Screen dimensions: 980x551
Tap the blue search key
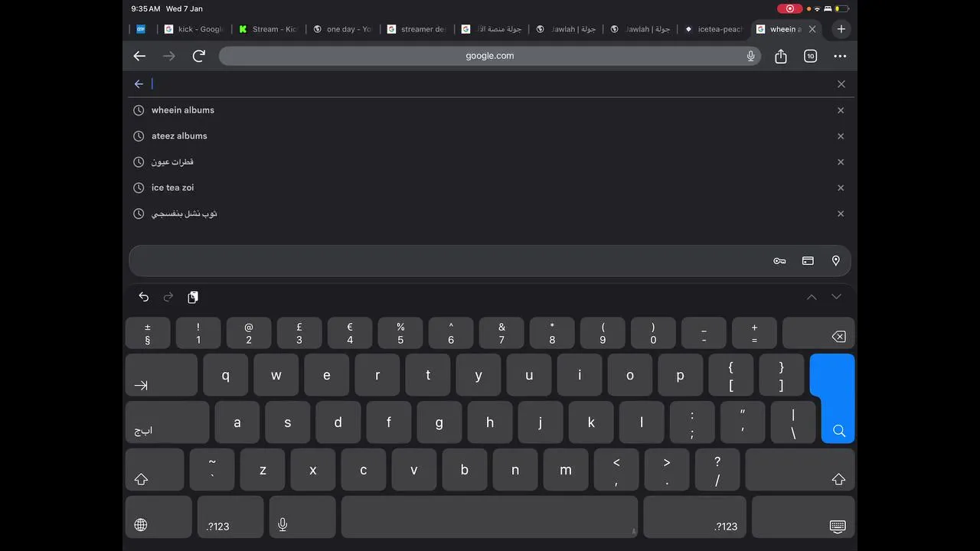(x=838, y=398)
